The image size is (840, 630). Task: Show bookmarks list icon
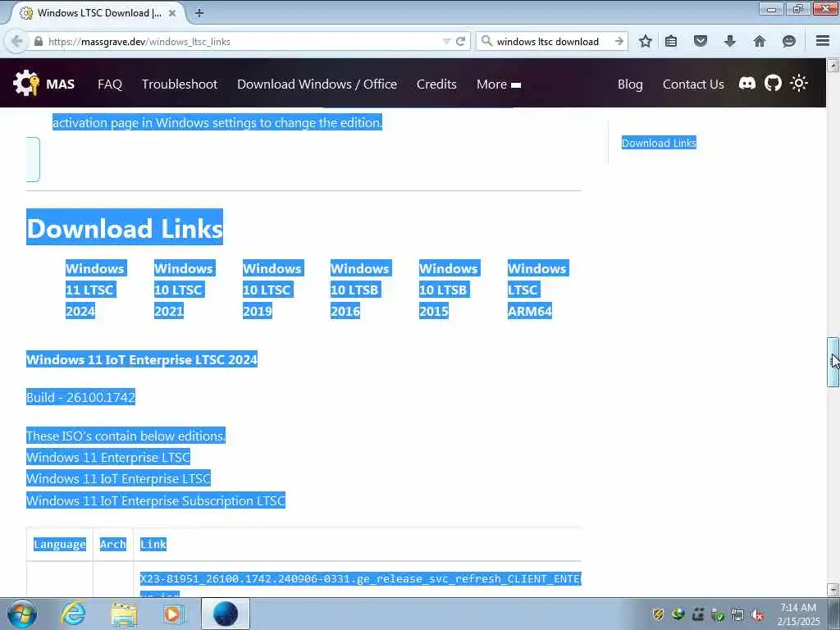[671, 41]
